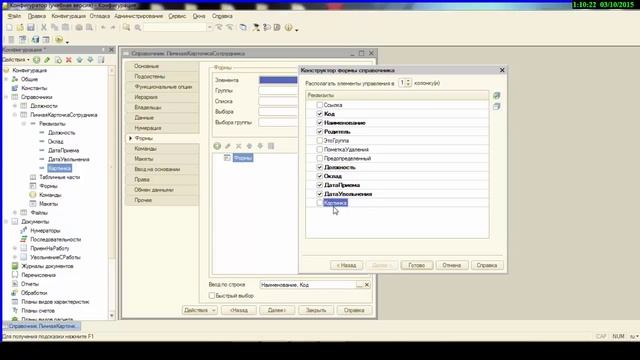
Task: Click the Update database configuration icon
Action: (36, 40)
